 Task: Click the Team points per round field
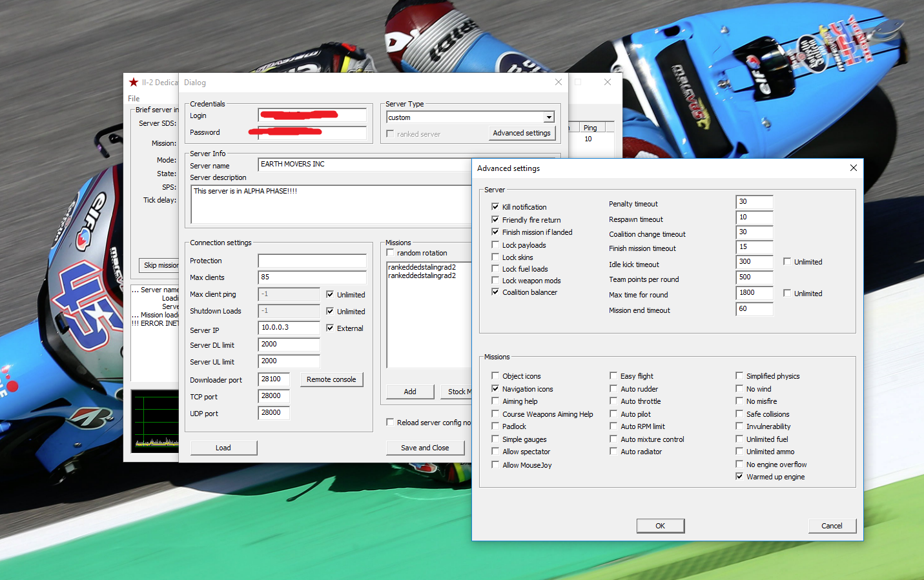click(x=754, y=277)
